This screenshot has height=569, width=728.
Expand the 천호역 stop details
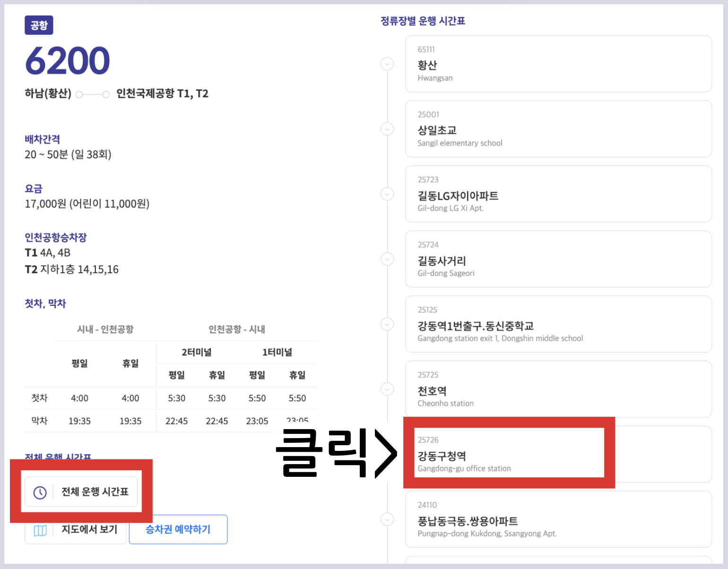click(387, 389)
